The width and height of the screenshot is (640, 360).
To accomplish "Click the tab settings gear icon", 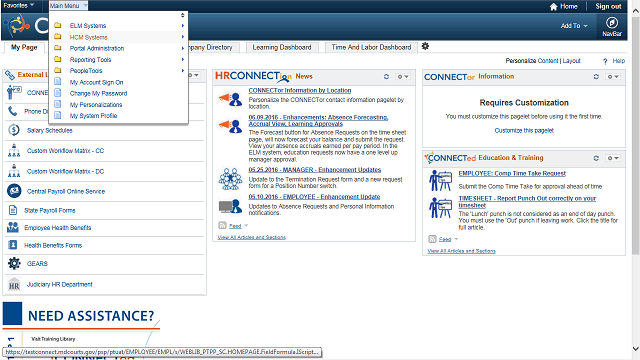I will coord(425,46).
